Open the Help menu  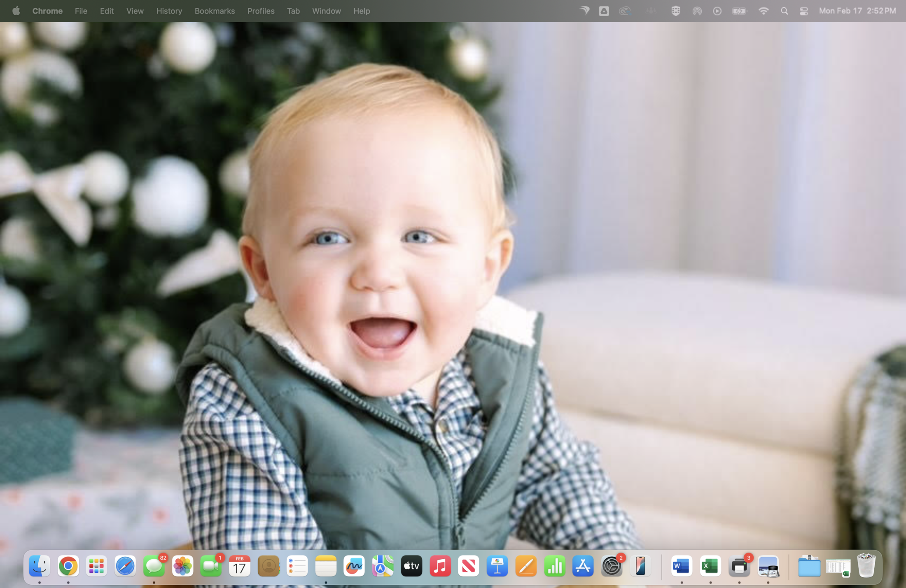362,11
